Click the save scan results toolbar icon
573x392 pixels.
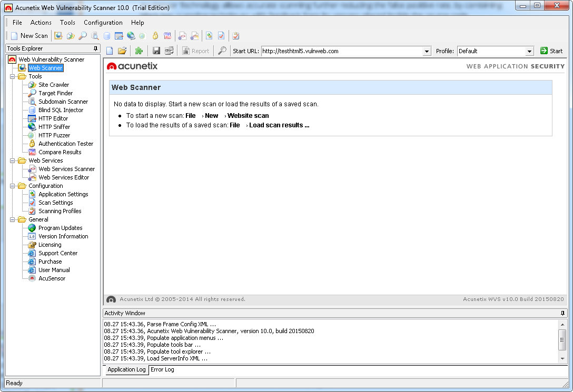pyautogui.click(x=157, y=50)
